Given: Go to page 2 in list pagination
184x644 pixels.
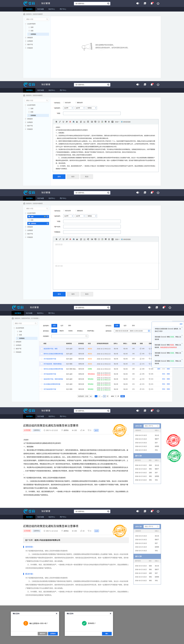Looking at the screenshot, I should pyautogui.click(x=99, y=396).
